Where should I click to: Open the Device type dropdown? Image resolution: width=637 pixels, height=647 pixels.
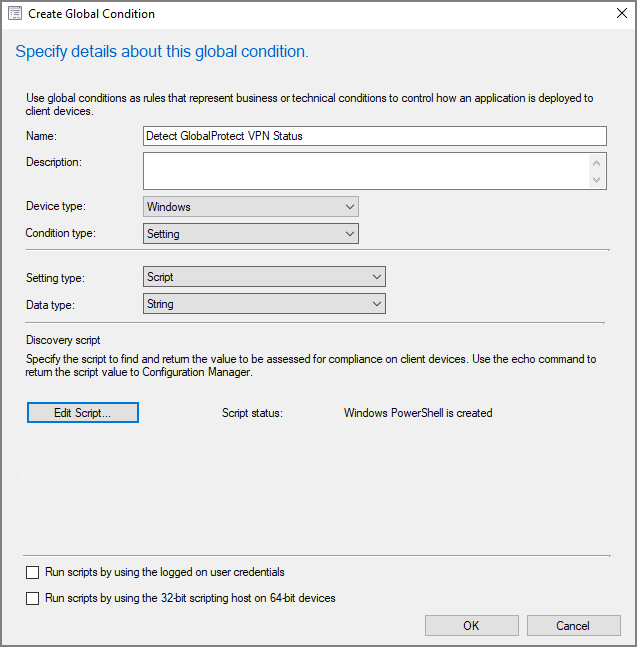[x=251, y=206]
